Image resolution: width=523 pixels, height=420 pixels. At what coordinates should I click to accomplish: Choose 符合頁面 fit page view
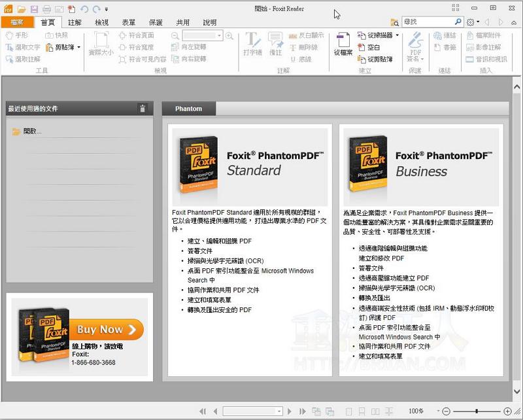pos(137,35)
